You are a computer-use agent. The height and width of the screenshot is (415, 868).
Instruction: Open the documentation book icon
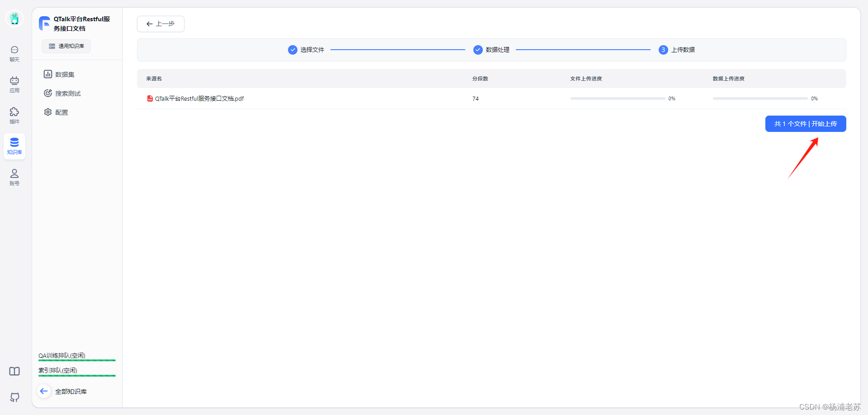pyautogui.click(x=14, y=371)
